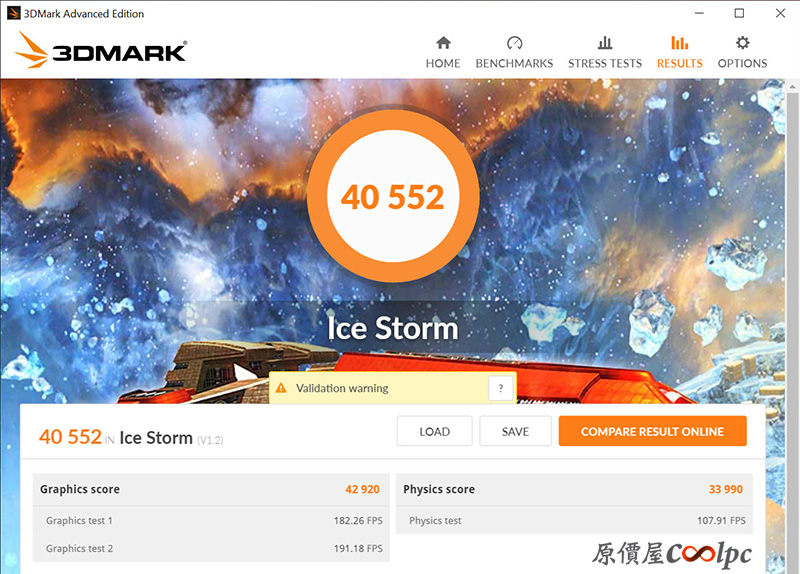Image resolution: width=800 pixels, height=574 pixels.
Task: Switch to the BENCHMARKS tab label
Action: (514, 63)
